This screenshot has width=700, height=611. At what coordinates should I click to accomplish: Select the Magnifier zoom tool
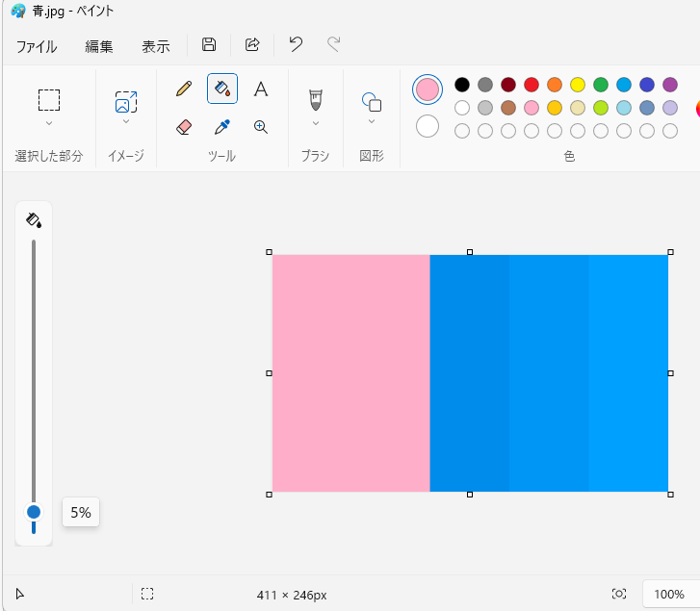pyautogui.click(x=260, y=126)
